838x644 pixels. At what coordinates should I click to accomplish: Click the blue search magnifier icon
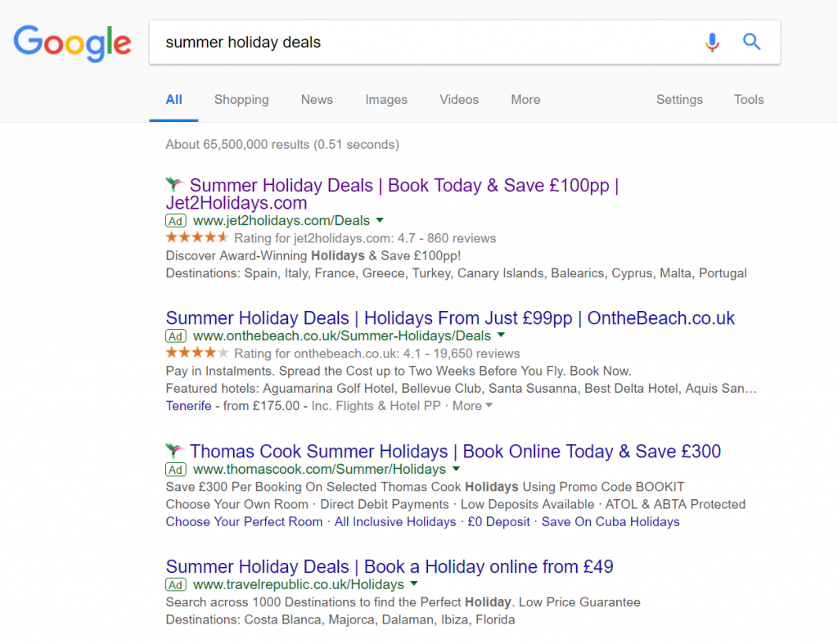tap(751, 41)
